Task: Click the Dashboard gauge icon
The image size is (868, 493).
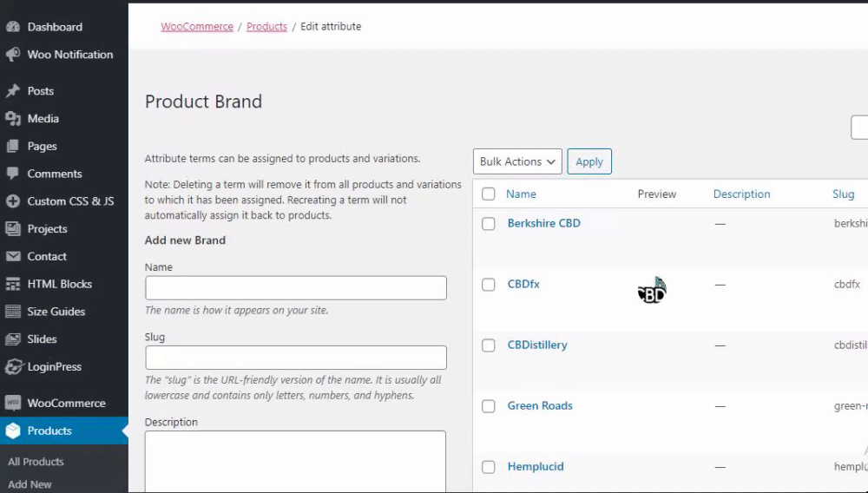Action: click(13, 27)
